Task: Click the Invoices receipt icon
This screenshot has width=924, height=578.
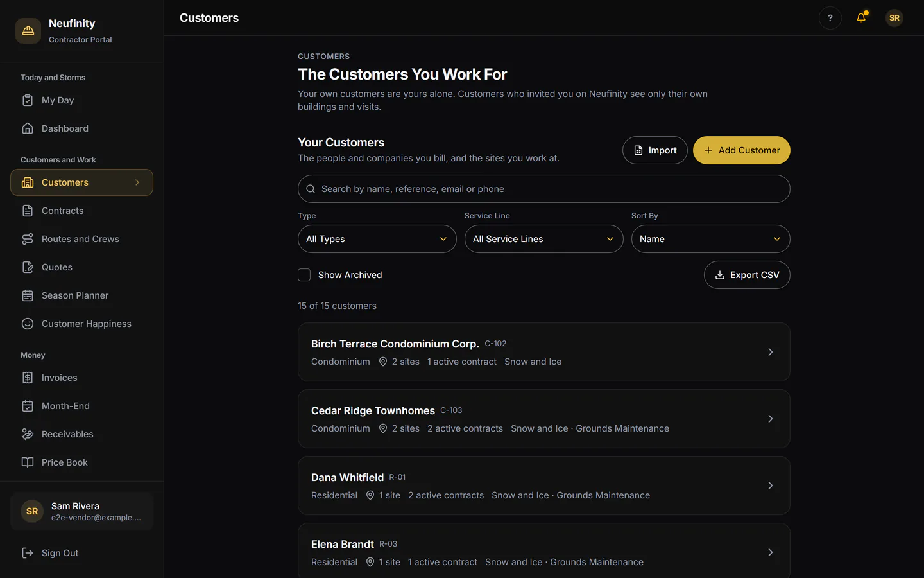Action: coord(28,378)
